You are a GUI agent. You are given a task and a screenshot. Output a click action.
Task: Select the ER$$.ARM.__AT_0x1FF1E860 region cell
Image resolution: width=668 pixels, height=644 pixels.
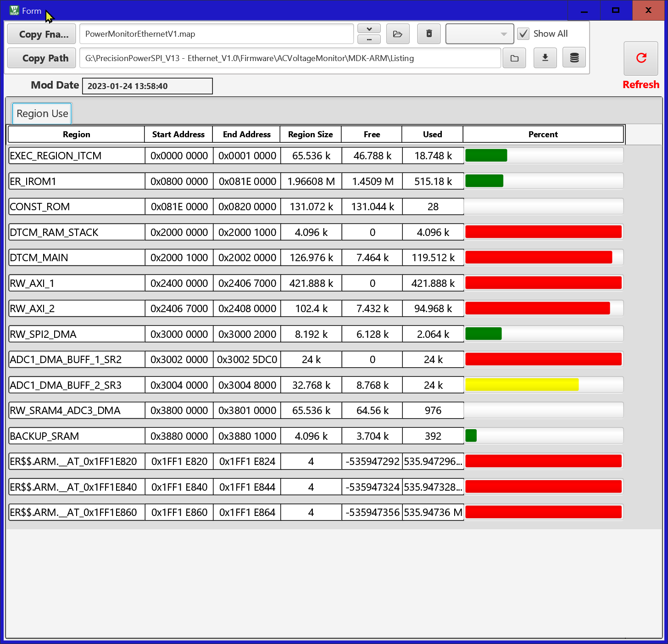pos(77,512)
